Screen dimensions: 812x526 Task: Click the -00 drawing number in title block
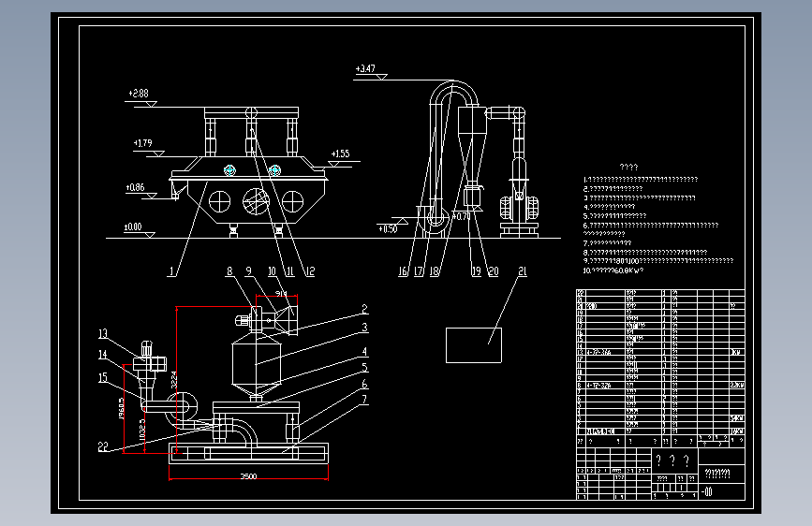(707, 491)
